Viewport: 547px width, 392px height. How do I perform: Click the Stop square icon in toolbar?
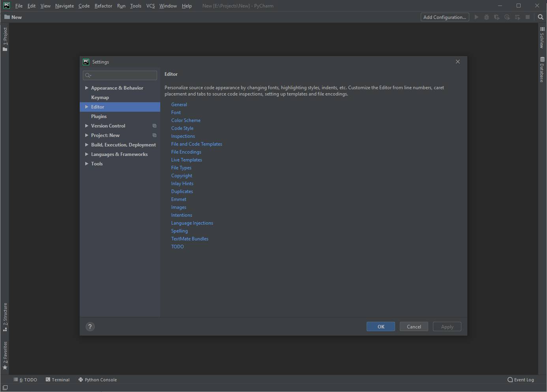pyautogui.click(x=528, y=17)
